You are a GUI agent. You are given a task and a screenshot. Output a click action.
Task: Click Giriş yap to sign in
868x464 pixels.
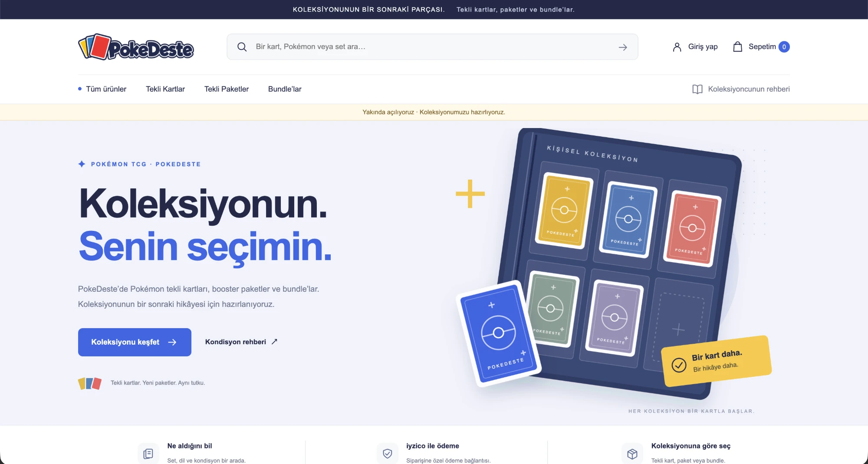point(695,47)
